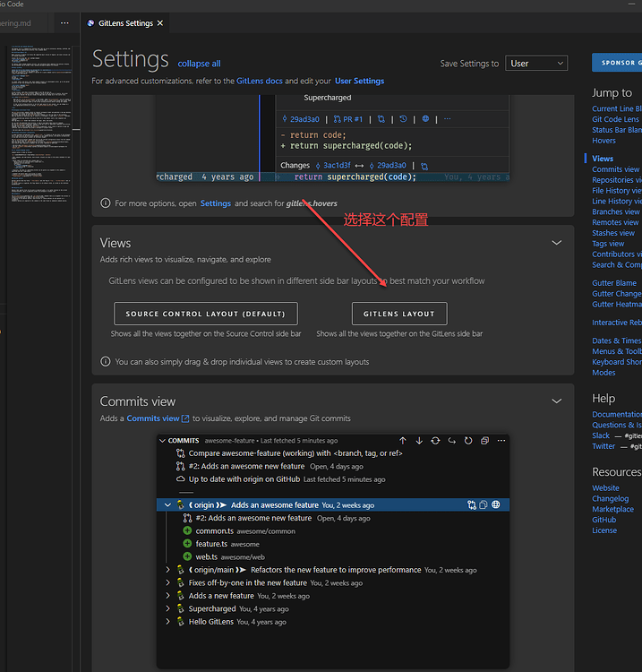642x672 pixels.
Task: Open the Slack help link
Action: [601, 435]
